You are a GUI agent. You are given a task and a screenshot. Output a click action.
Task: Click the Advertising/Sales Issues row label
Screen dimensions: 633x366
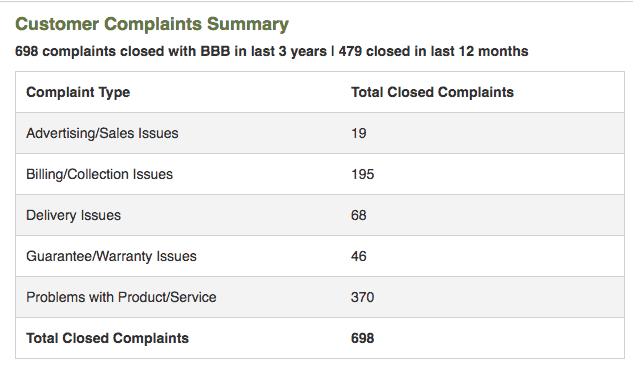coord(102,133)
